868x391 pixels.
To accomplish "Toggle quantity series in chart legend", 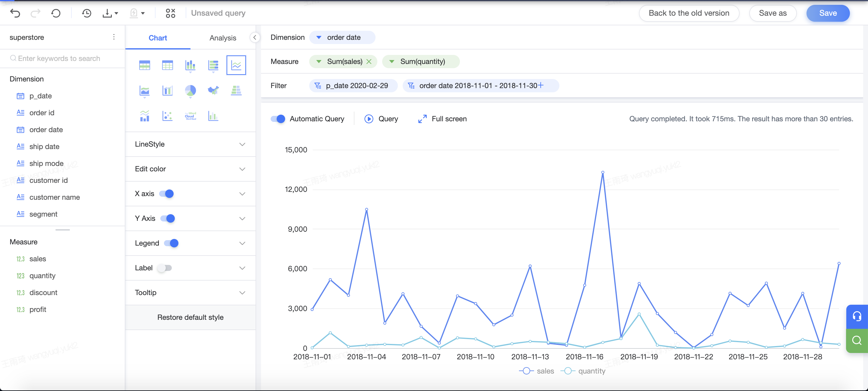I will (x=583, y=371).
